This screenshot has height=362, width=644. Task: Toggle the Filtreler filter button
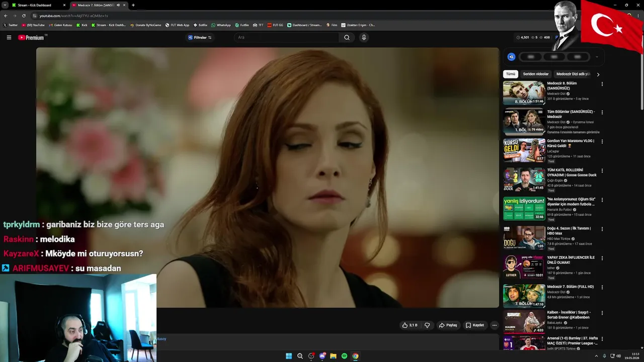[200, 37]
